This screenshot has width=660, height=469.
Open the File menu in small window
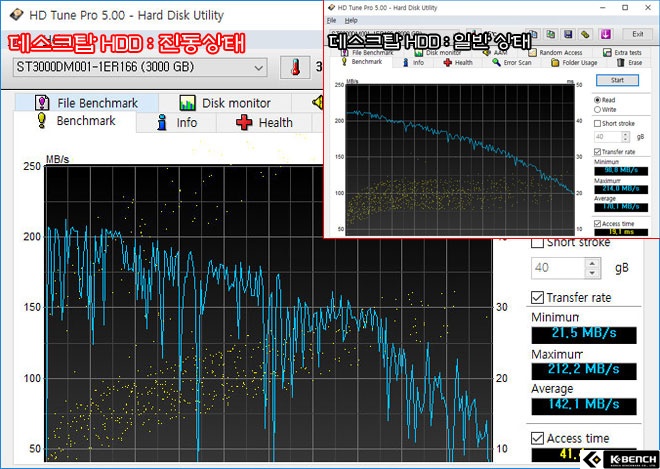[332, 20]
